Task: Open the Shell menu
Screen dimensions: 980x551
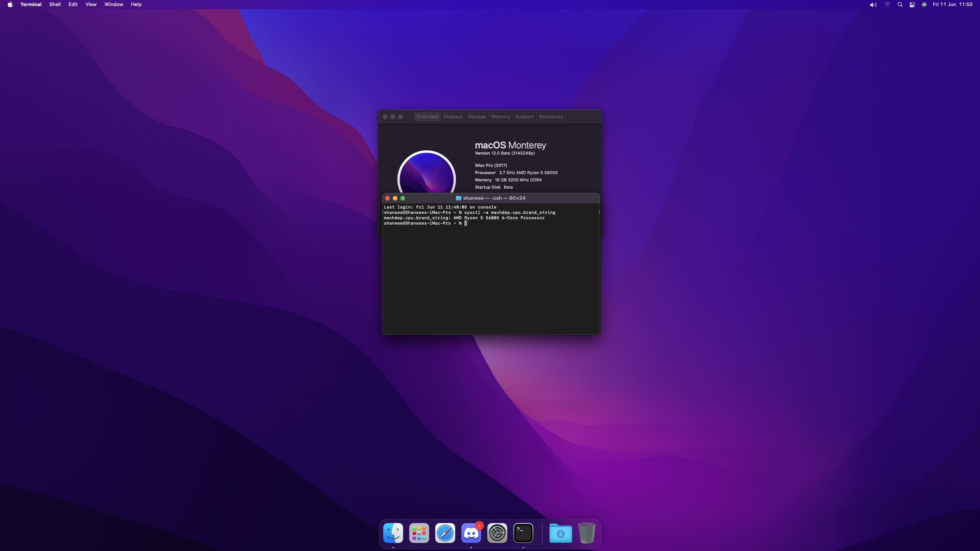Action: pyautogui.click(x=55, y=5)
